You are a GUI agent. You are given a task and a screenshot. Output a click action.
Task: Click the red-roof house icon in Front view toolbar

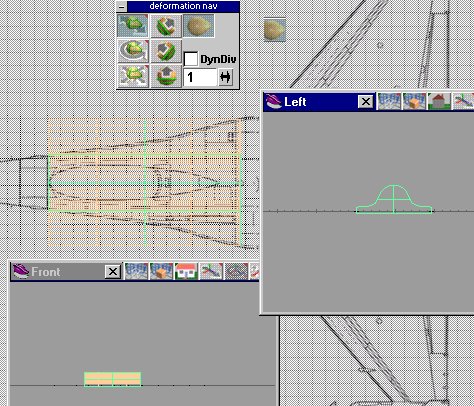point(186,271)
